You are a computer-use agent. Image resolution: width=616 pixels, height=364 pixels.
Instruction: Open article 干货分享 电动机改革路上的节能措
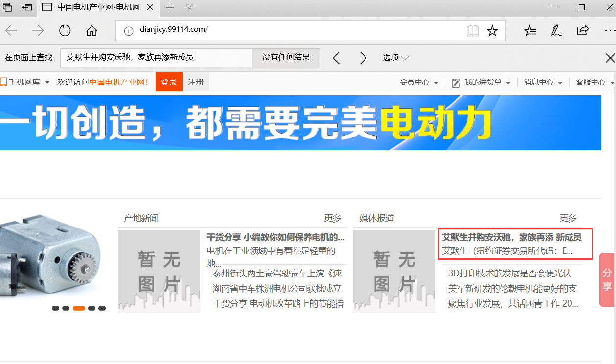click(278, 304)
